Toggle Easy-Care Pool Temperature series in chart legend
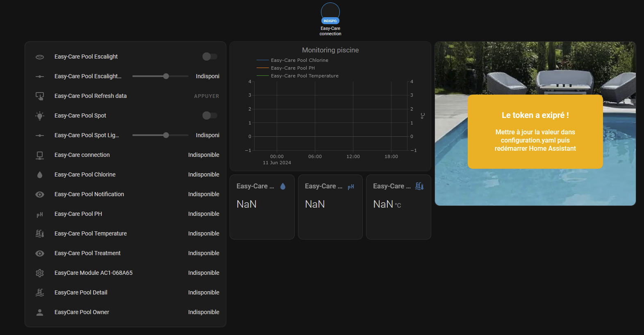Screen dimensions: 644x335 (x=298, y=76)
